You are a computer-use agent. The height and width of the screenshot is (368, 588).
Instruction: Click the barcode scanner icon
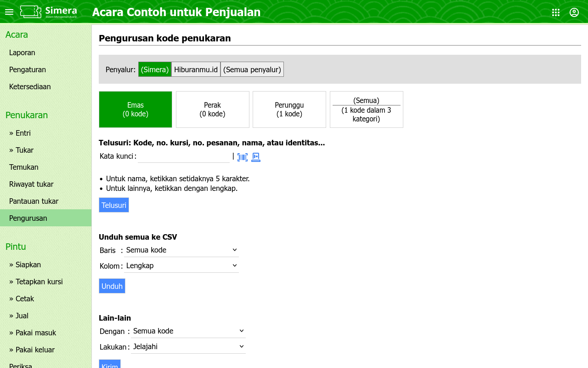(243, 157)
